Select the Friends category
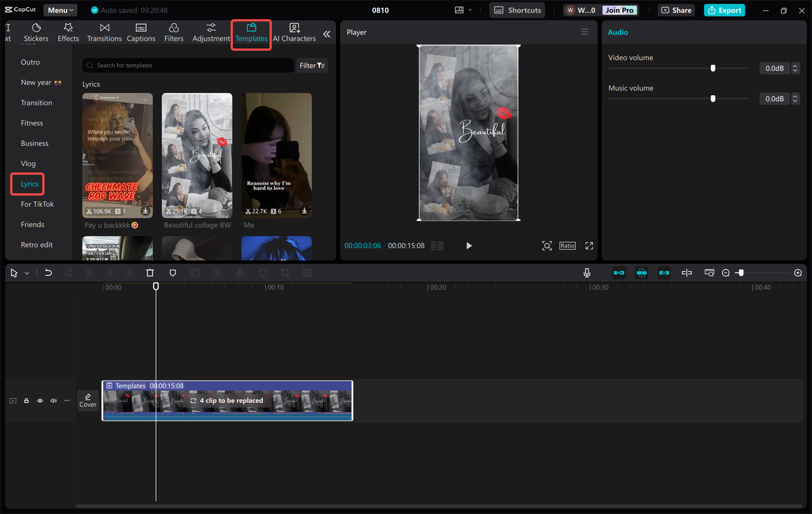This screenshot has height=514, width=812. [32, 225]
